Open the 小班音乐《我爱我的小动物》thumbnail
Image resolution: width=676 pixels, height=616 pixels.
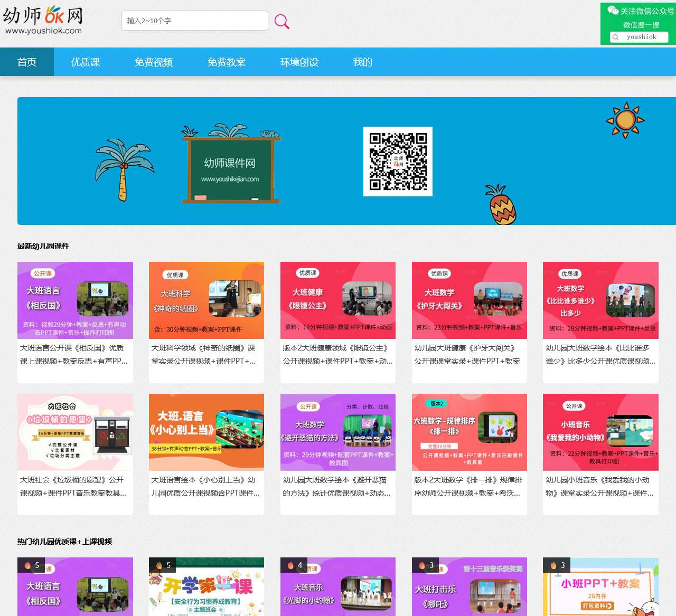(600, 432)
